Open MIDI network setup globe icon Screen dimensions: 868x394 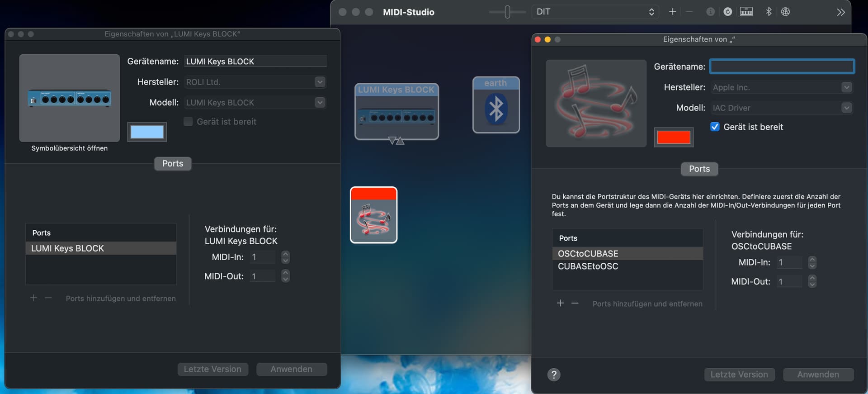(x=786, y=12)
